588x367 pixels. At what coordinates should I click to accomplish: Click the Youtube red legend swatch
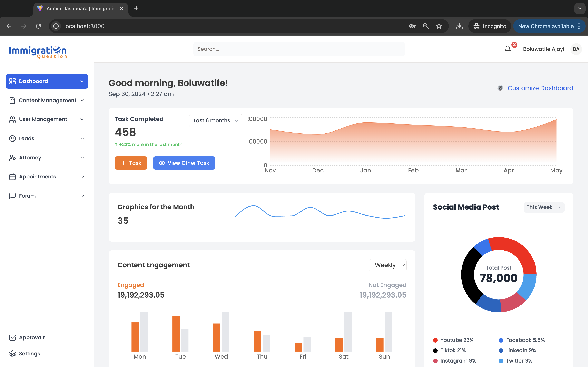pos(435,340)
